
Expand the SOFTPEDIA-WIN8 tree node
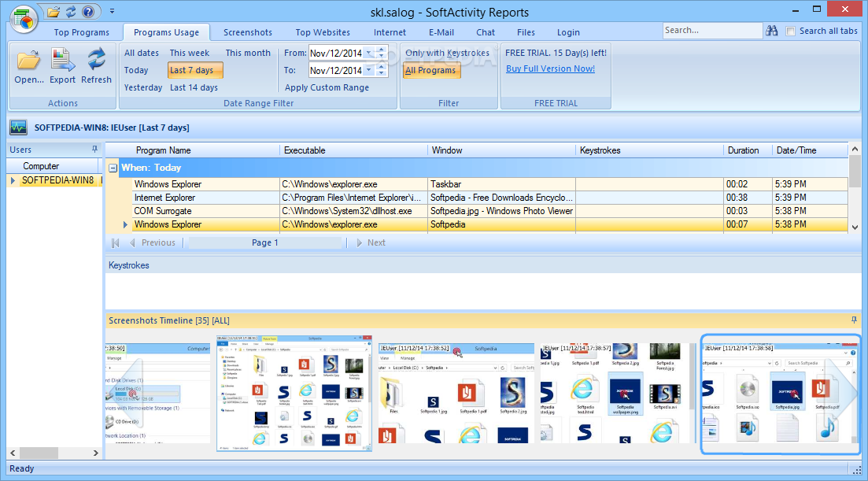[13, 180]
